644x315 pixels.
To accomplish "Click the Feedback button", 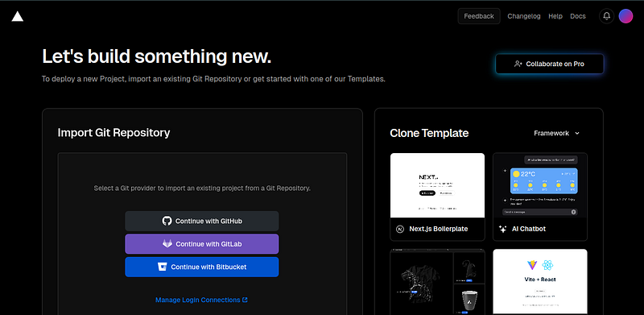I will coord(479,16).
